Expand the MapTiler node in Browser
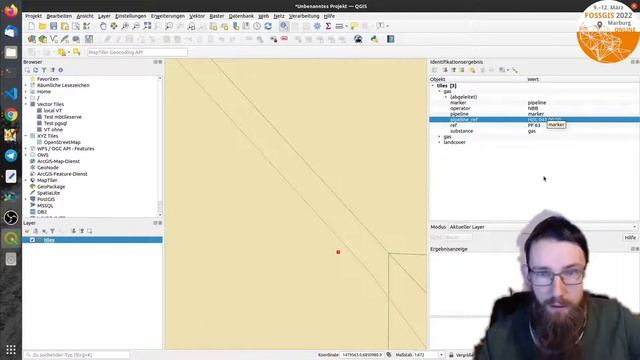The image size is (640, 360). [26, 180]
